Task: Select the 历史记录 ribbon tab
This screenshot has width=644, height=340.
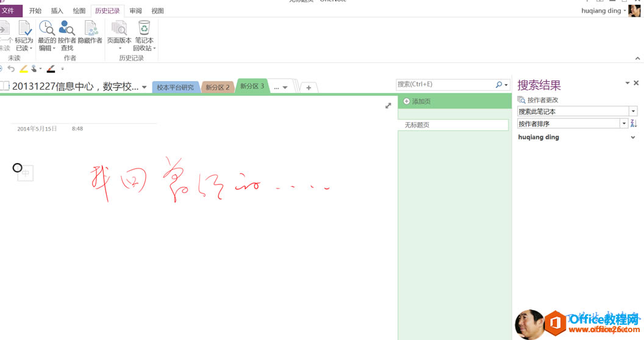Action: pos(107,11)
